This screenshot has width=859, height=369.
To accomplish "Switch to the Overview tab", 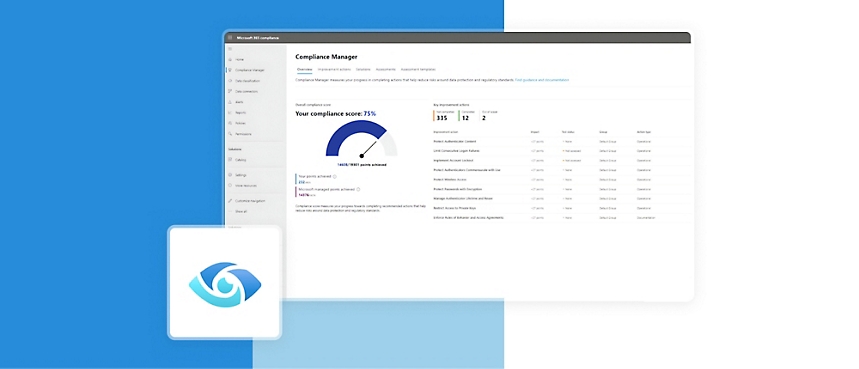I will 304,70.
